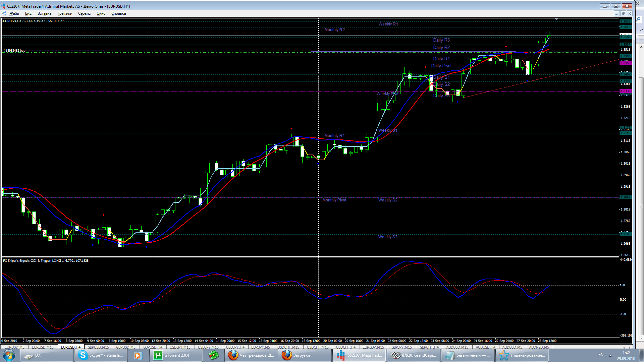Open the Графики menu
This screenshot has width=644, height=362.
[x=65, y=13]
